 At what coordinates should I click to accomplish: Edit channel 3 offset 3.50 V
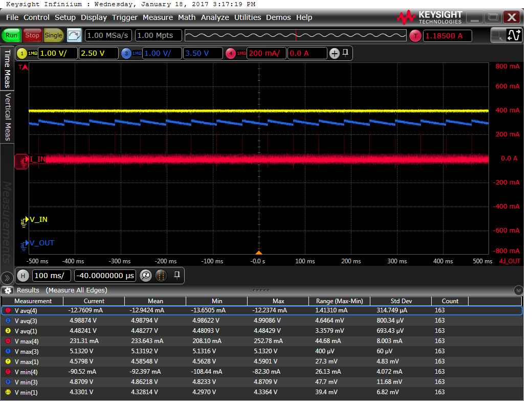pyautogui.click(x=203, y=53)
